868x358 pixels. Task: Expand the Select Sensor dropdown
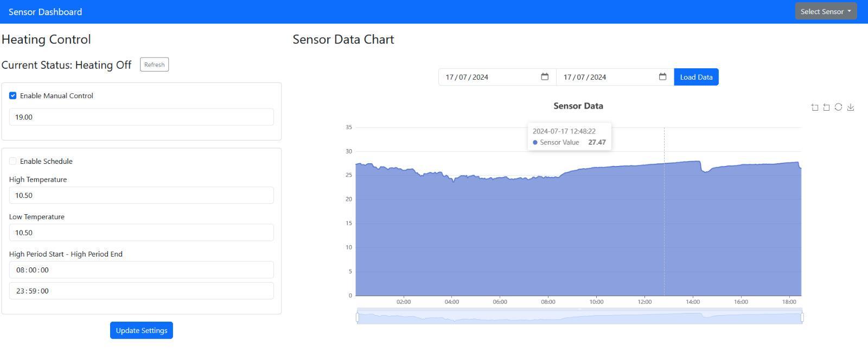826,11
